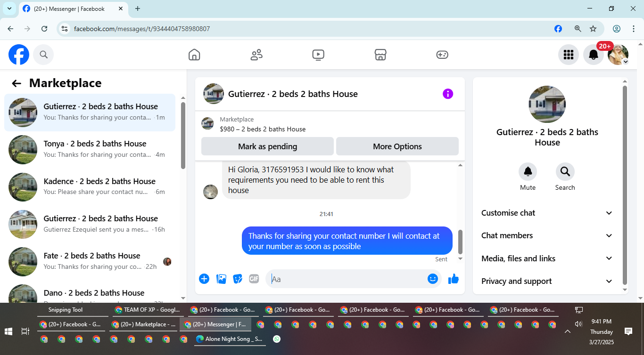The image size is (644, 355).
Task: Open the Alone Night Song Edge window
Action: click(x=229, y=339)
